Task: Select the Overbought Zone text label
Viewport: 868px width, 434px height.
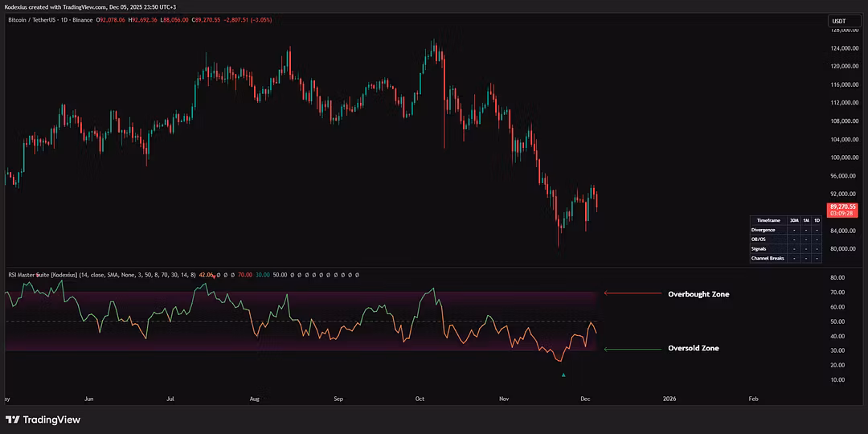Action: [698, 294]
